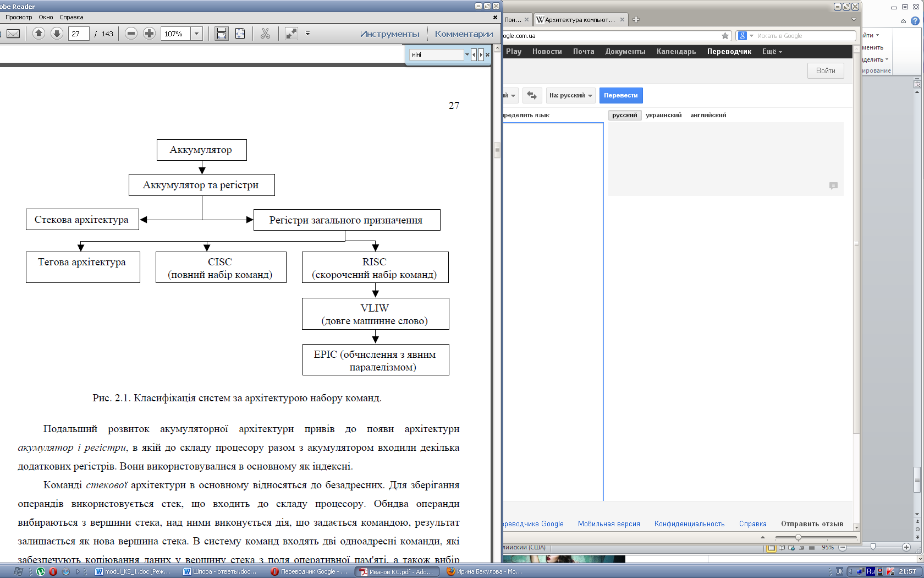Open browser tab list dropdown arrow
This screenshot has width=924, height=578.
coord(854,19)
